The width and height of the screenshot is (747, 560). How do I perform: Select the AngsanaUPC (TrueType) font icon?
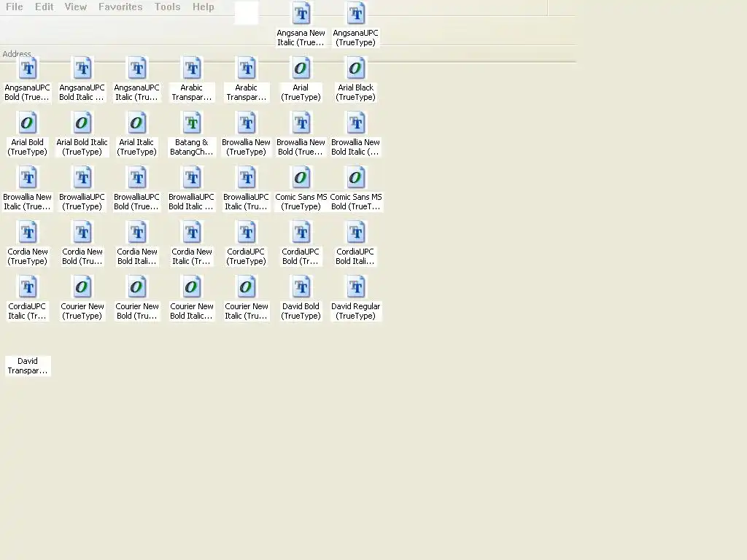[356, 13]
